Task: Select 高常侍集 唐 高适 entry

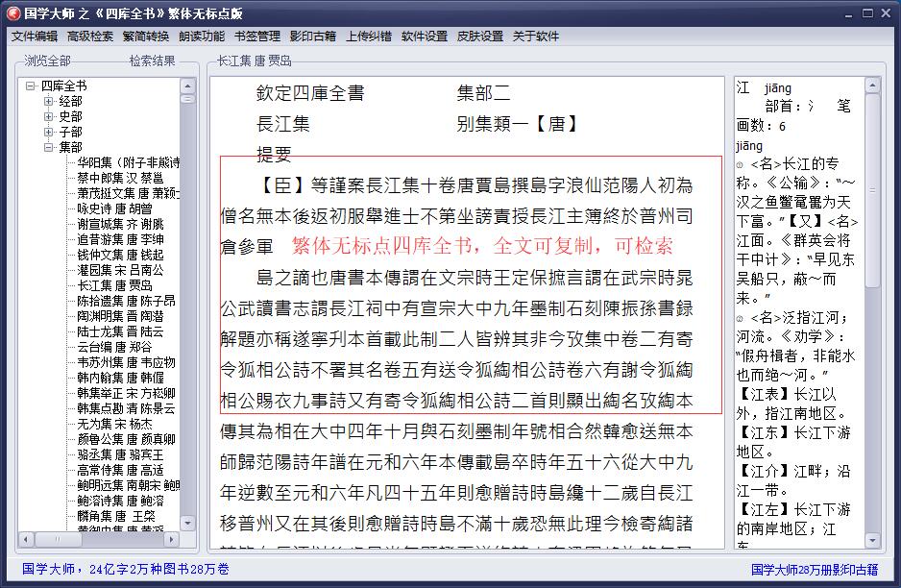Action: pyautogui.click(x=121, y=470)
